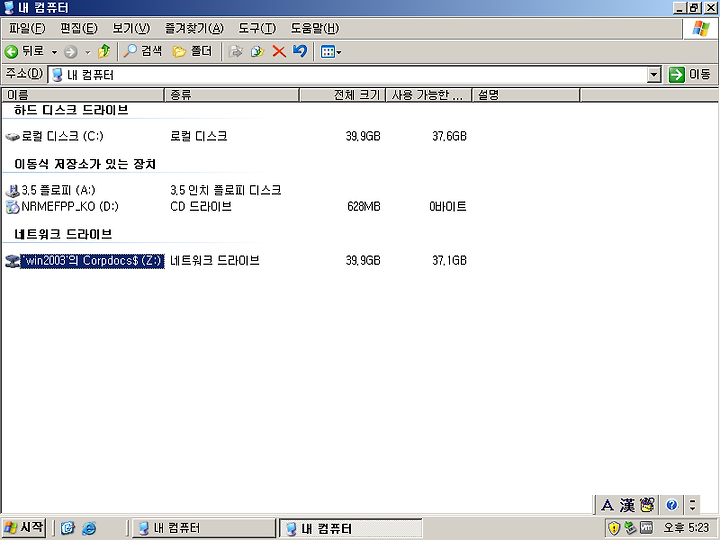Click the language bar help icon
The height and width of the screenshot is (540, 720).
(671, 505)
